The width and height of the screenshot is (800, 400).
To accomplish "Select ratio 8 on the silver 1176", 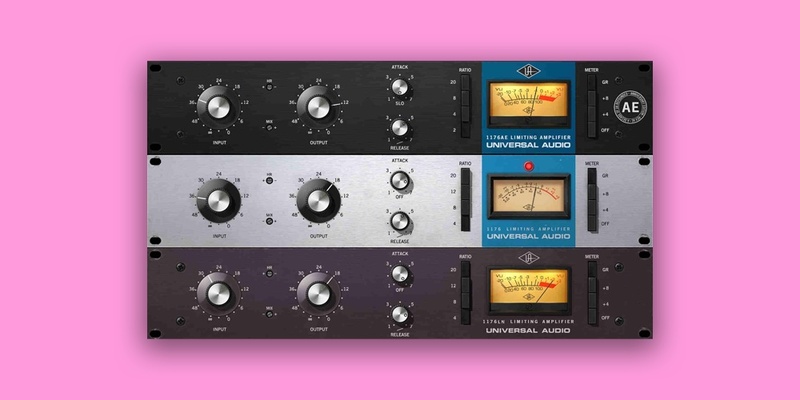I will tap(465, 208).
